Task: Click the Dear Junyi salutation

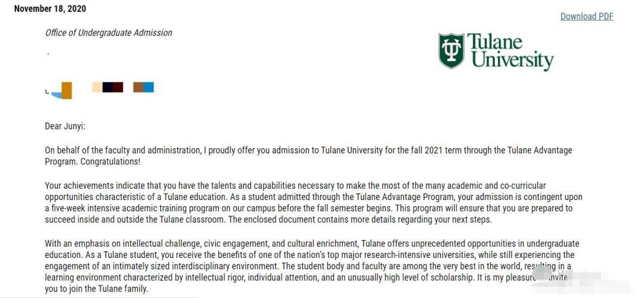Action: click(65, 126)
